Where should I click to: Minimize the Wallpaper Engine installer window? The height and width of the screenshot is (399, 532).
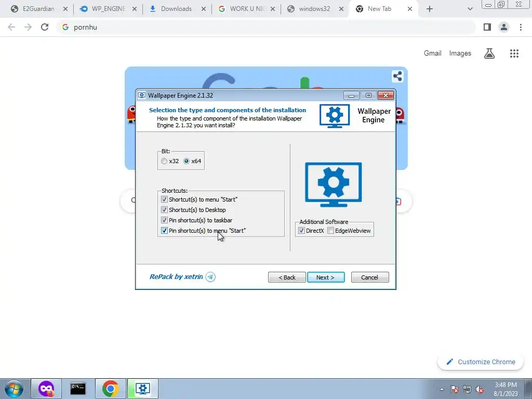tap(351, 96)
